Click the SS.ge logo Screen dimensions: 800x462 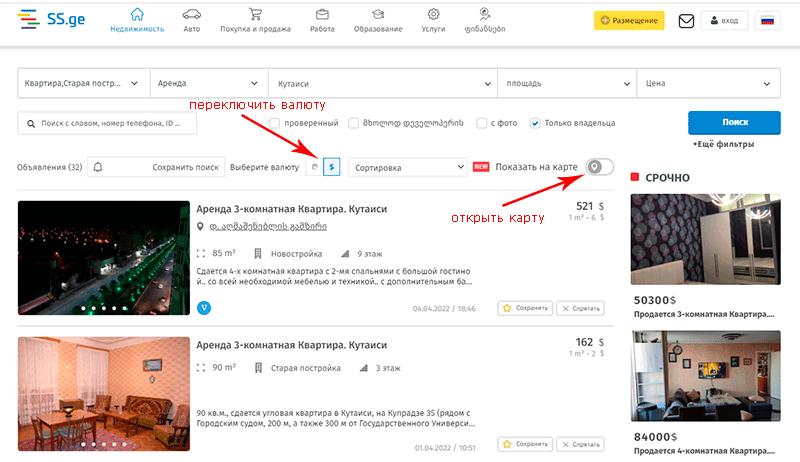click(x=51, y=19)
